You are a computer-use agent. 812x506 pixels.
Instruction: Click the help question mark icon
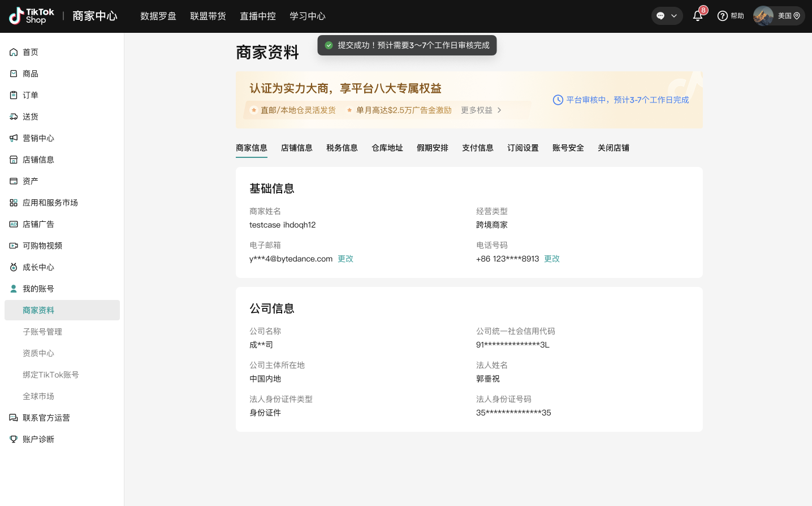[x=722, y=16]
